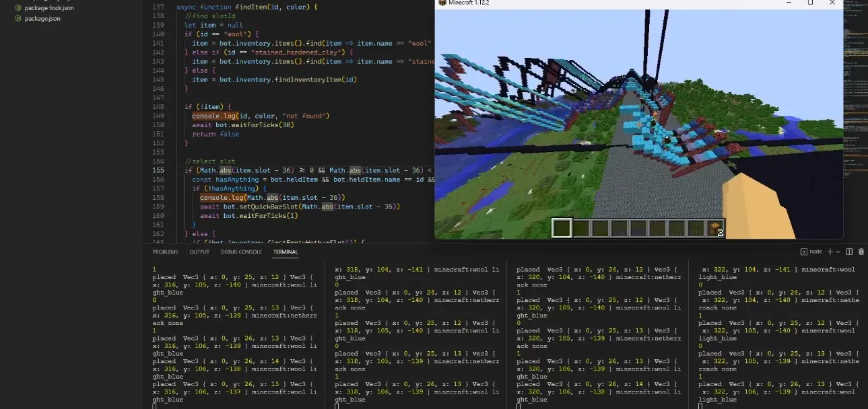Open the launch profile dropdown chevron

click(x=838, y=252)
